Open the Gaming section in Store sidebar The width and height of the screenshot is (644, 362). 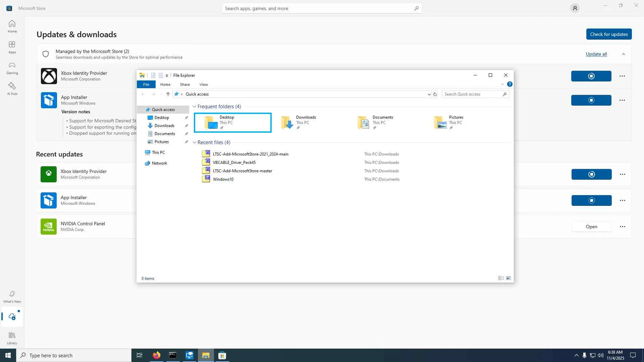(12, 68)
